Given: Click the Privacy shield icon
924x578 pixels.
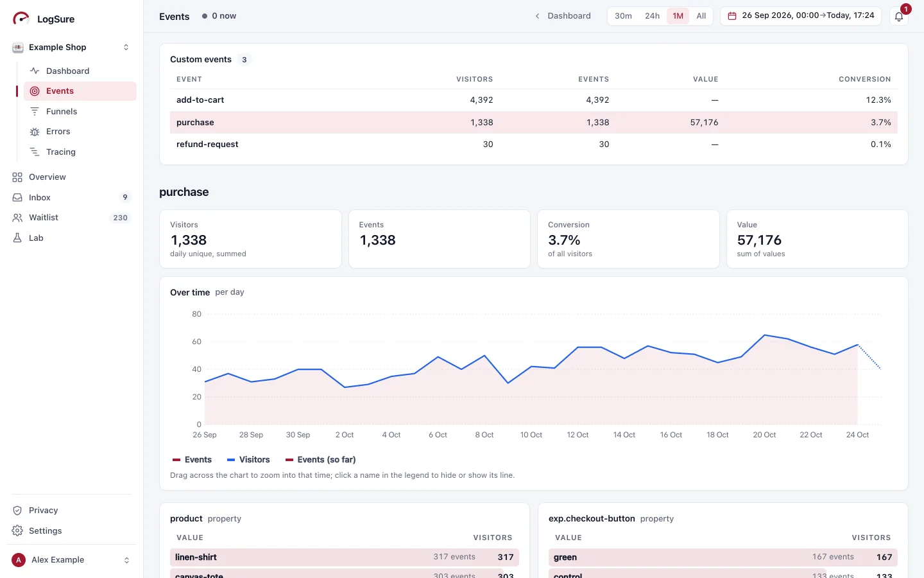Looking at the screenshot, I should 17,511.
